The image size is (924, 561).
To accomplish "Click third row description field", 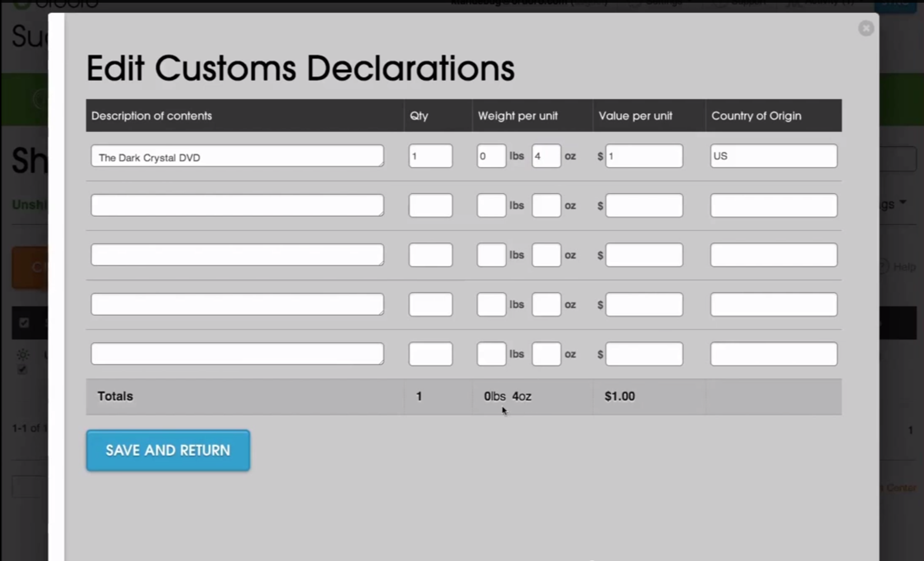I will click(237, 255).
